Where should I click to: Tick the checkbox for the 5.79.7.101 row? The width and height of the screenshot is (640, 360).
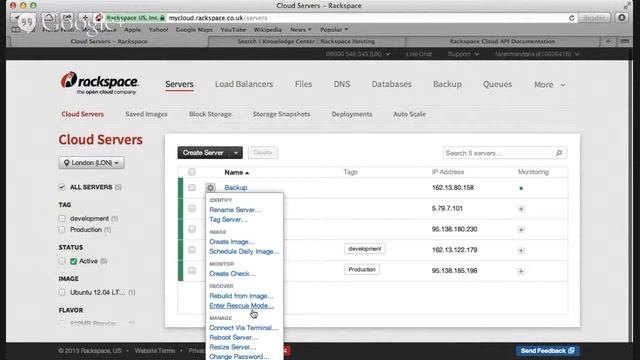tap(192, 208)
